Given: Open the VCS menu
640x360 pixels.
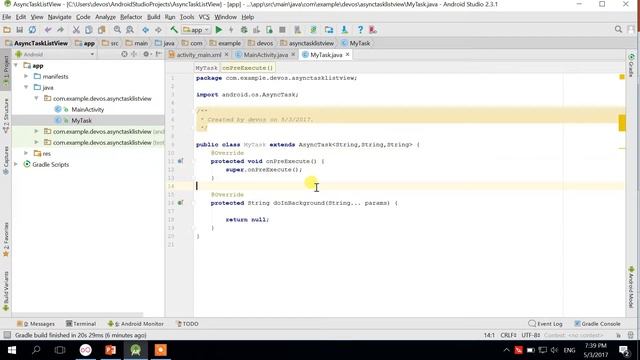Looking at the screenshot, I should coord(204,17).
